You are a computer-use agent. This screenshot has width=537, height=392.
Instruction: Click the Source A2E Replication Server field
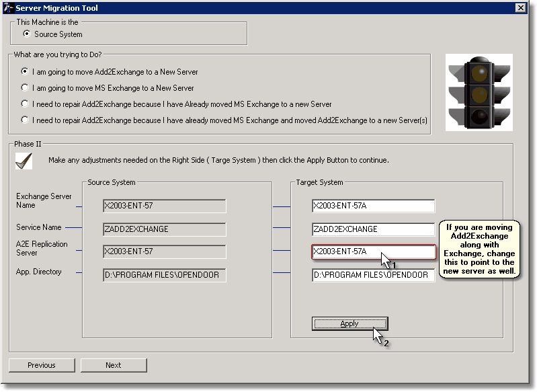165,251
